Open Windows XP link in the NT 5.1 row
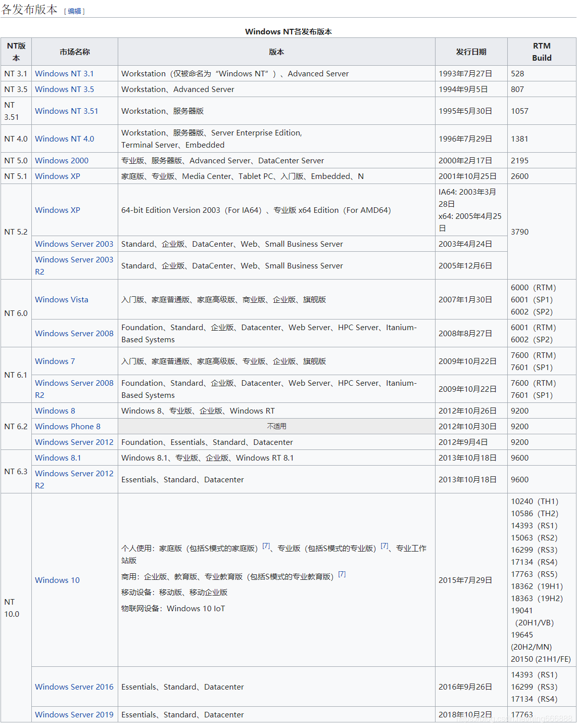 [x=58, y=176]
